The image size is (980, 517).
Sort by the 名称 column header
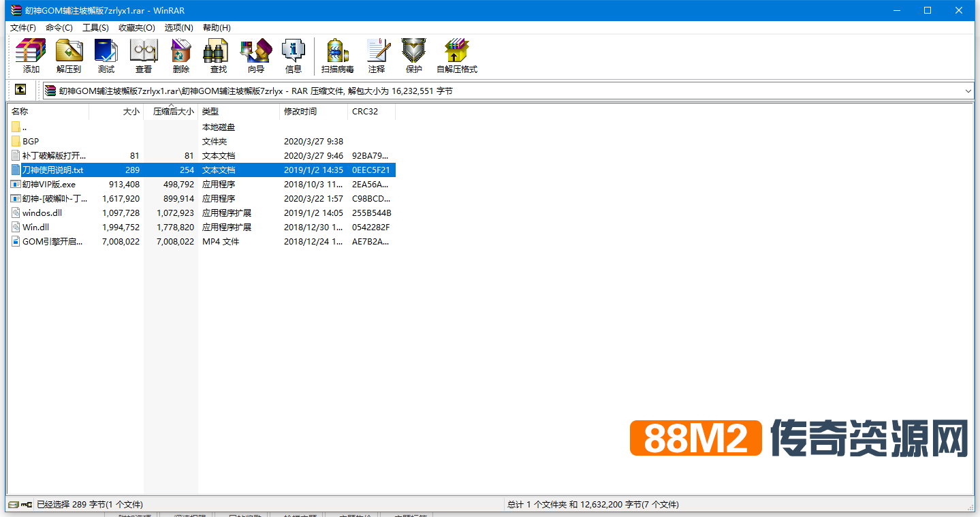pyautogui.click(x=48, y=112)
